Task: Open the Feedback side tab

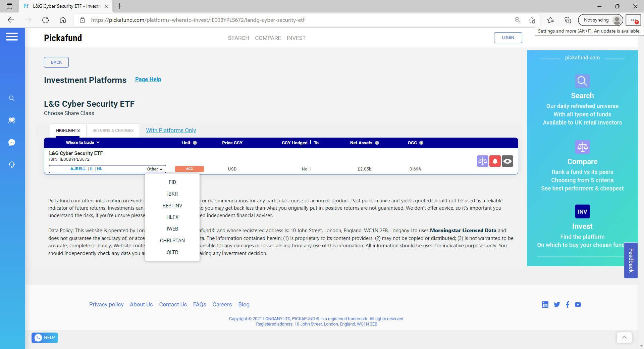Action: (x=631, y=260)
